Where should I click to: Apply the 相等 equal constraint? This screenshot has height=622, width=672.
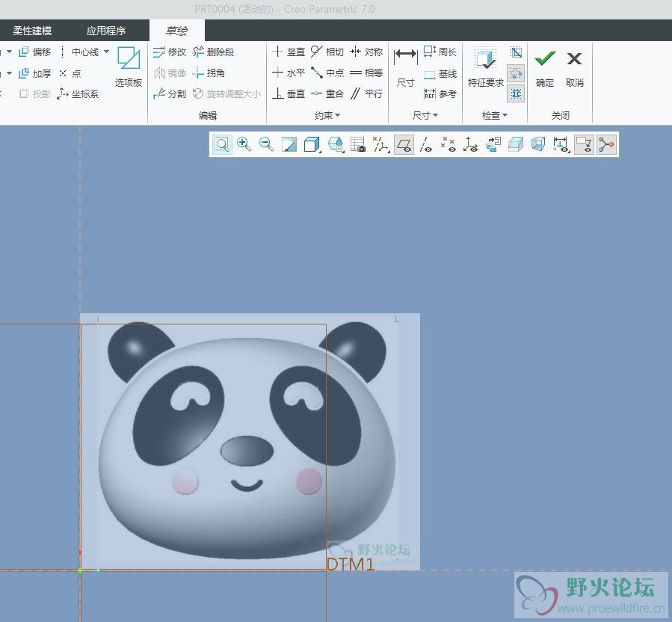(366, 73)
